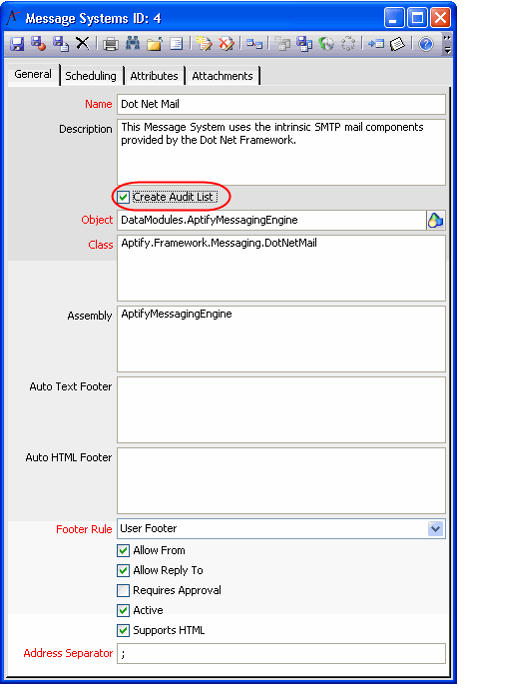This screenshot has width=529, height=691.
Task: Click the blue disk with windows icon
Action: tap(305, 44)
